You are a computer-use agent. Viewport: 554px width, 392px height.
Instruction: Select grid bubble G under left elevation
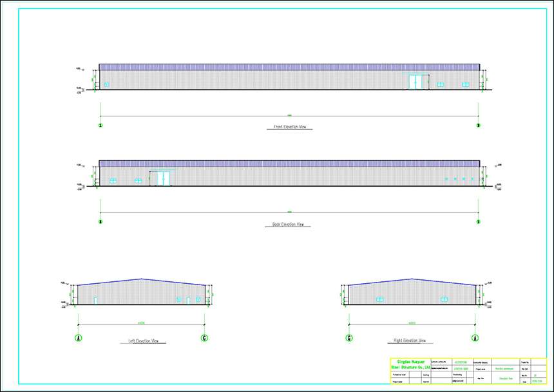pyautogui.click(x=204, y=337)
